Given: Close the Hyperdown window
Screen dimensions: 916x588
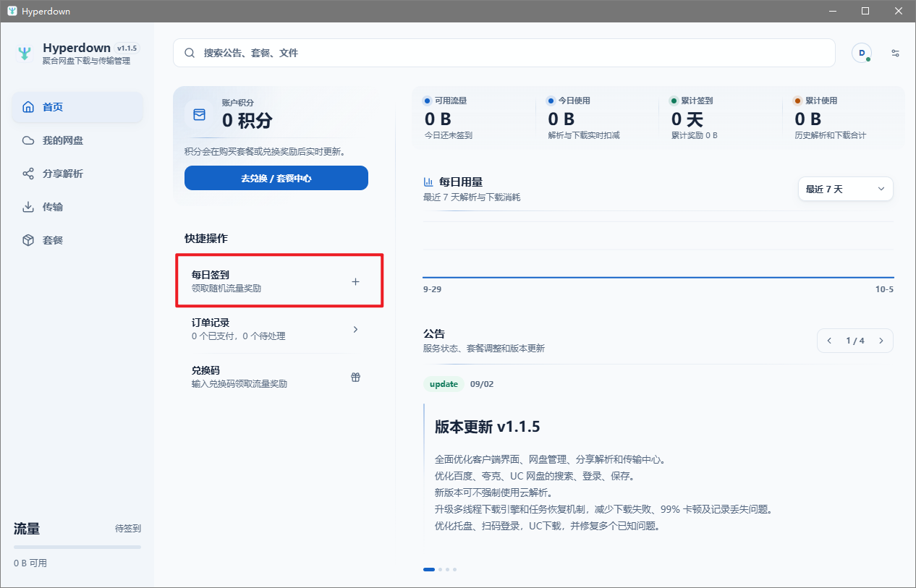Looking at the screenshot, I should 899,11.
